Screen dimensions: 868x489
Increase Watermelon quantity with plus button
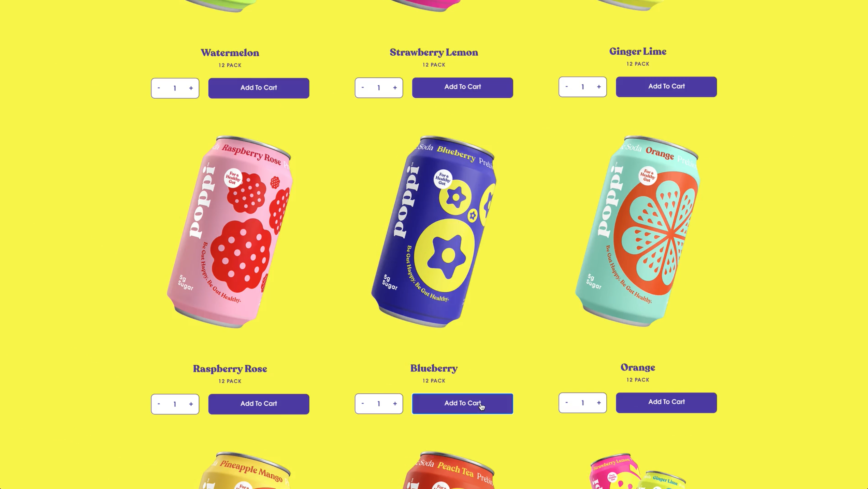(191, 88)
